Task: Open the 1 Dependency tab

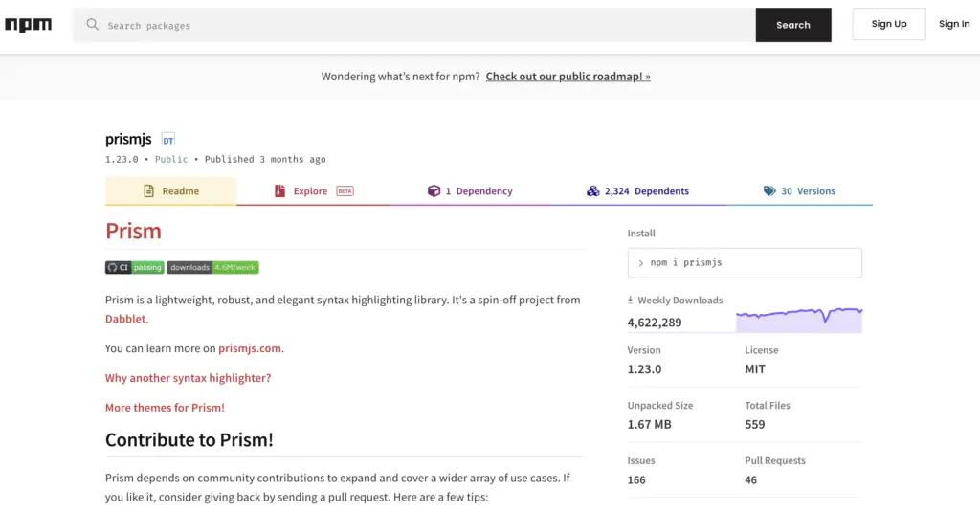Action: (470, 190)
